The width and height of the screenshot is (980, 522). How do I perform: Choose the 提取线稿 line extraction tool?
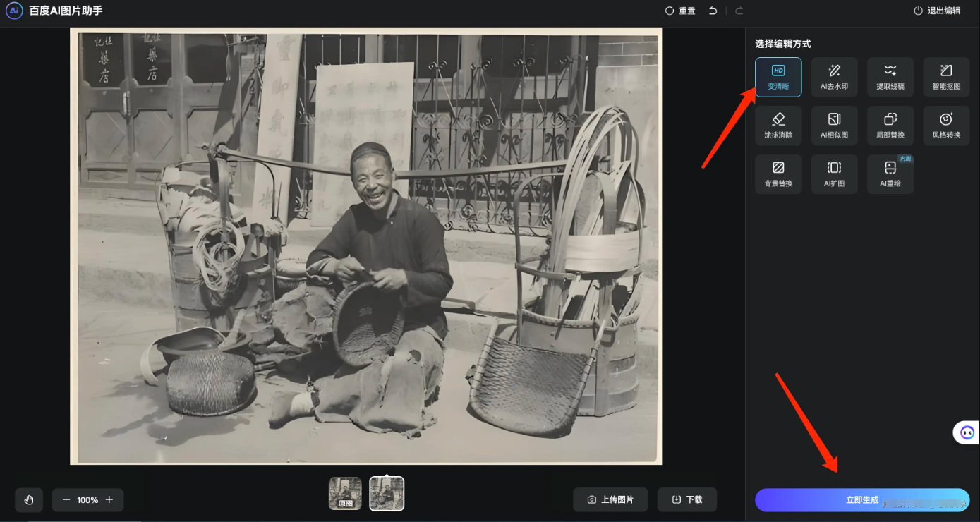point(890,77)
